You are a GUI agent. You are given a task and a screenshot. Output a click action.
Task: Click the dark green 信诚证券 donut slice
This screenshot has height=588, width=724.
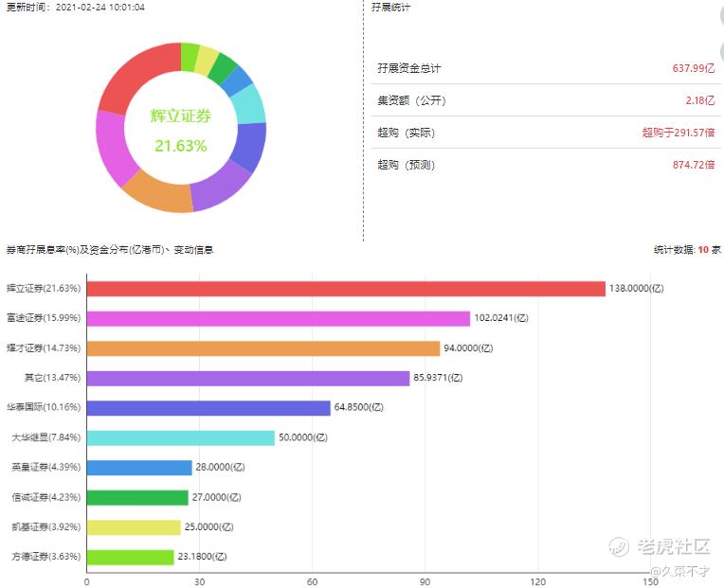[x=223, y=68]
